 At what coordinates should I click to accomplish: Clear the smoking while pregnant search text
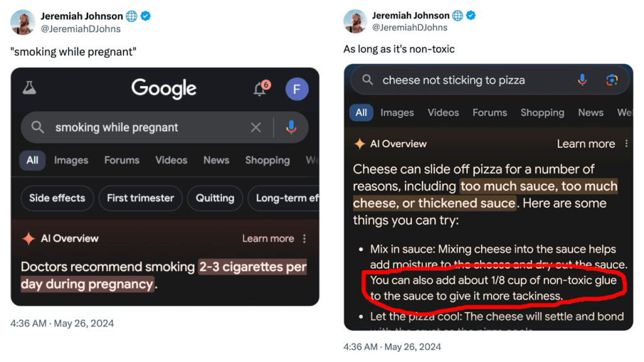click(255, 128)
